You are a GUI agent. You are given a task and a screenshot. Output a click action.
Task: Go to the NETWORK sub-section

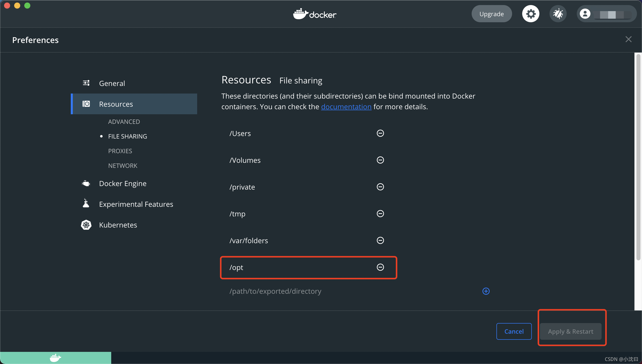coord(123,166)
